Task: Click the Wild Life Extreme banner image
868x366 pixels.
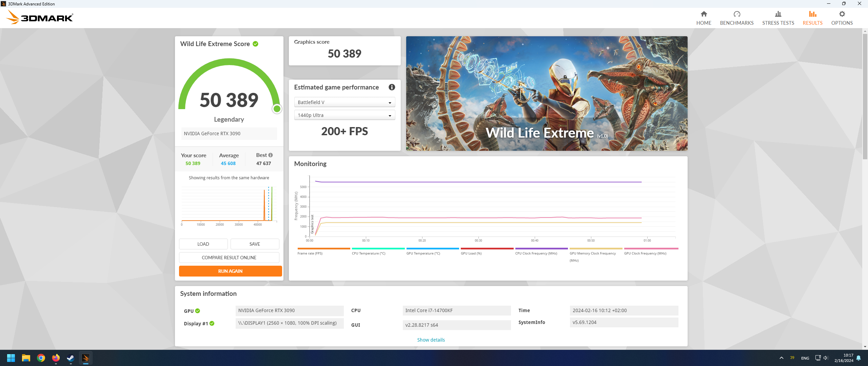Action: click(547, 94)
